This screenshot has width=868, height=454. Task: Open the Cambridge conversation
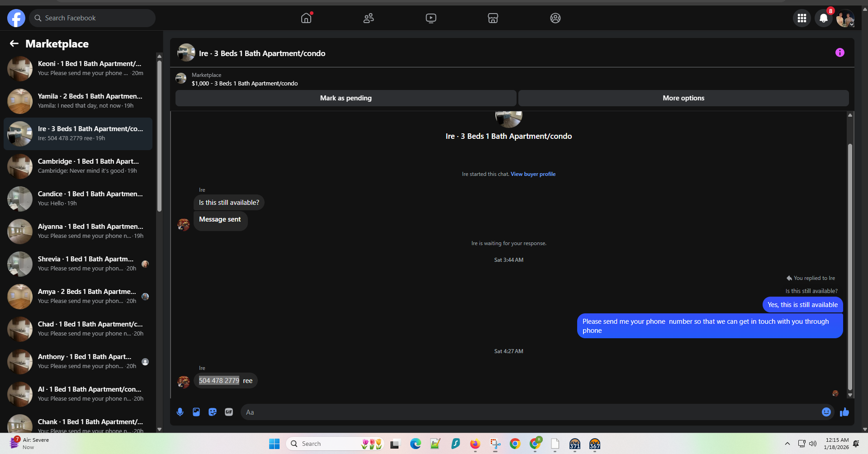[78, 166]
